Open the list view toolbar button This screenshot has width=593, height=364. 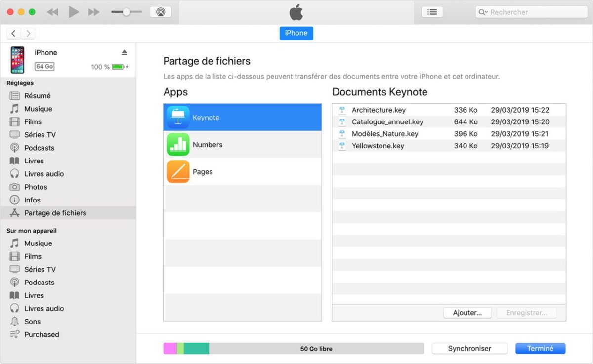432,12
